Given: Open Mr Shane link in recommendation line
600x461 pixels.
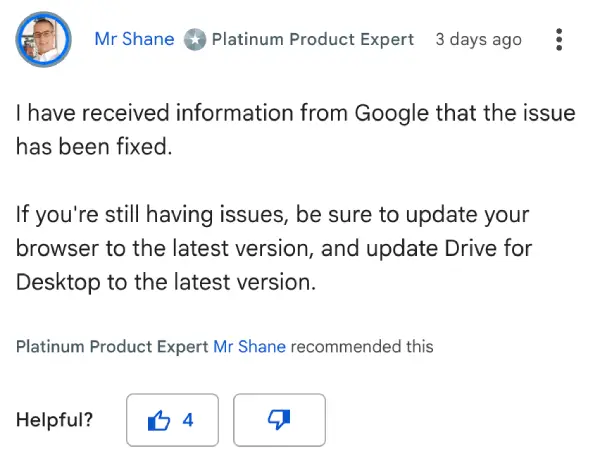Looking at the screenshot, I should pos(249,347).
